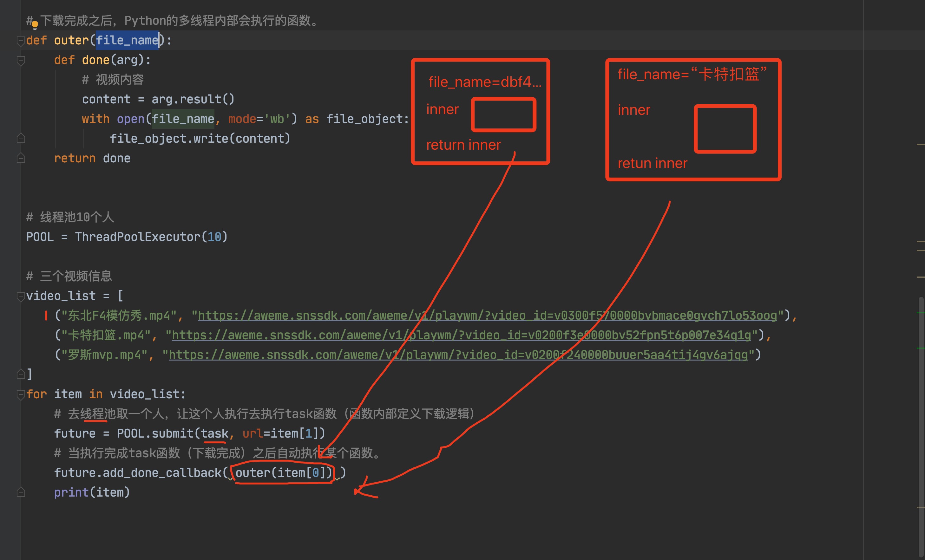
Task: Click the yellow lightbulb intention icon
Action: [35, 25]
